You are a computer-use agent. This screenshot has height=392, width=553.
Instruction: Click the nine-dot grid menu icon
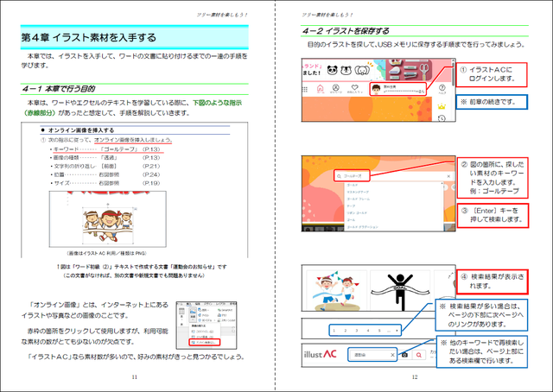tap(305, 89)
